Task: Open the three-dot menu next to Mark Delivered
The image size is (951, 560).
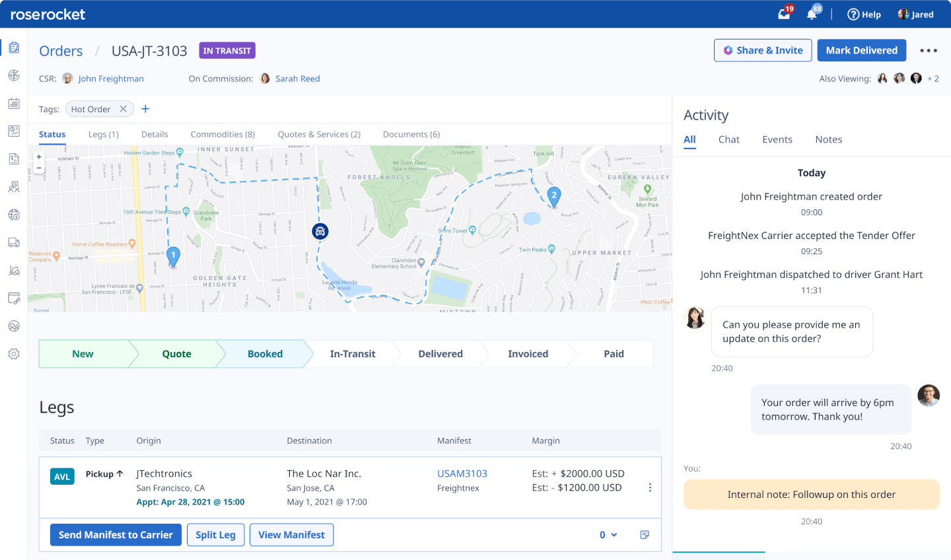Action: (929, 50)
